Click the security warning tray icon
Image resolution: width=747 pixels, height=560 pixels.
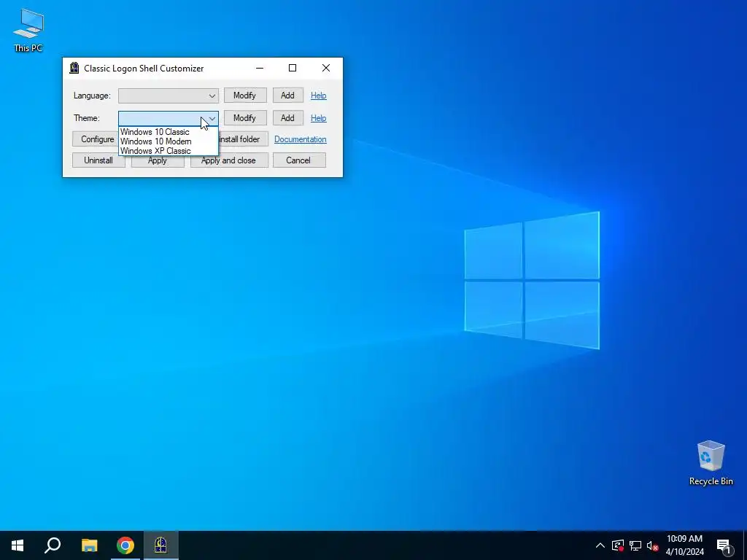click(618, 545)
